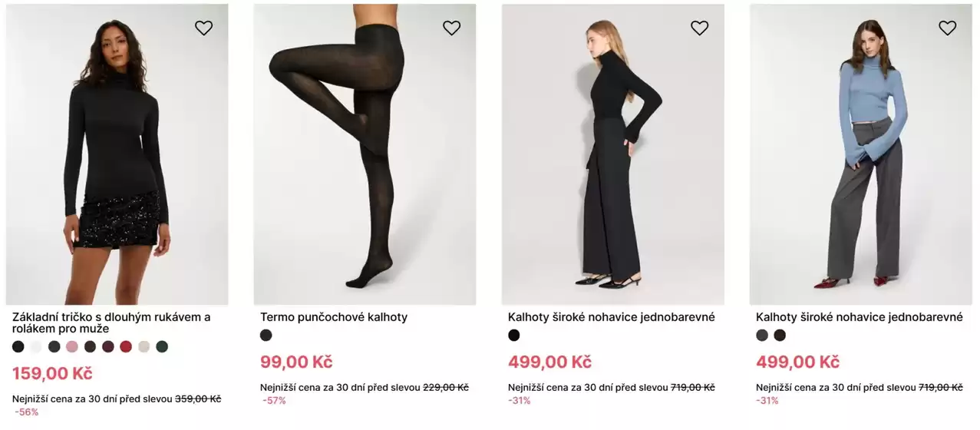Pick the burgundy color swatch for turtleneck
The image size is (980, 430).
click(108, 346)
